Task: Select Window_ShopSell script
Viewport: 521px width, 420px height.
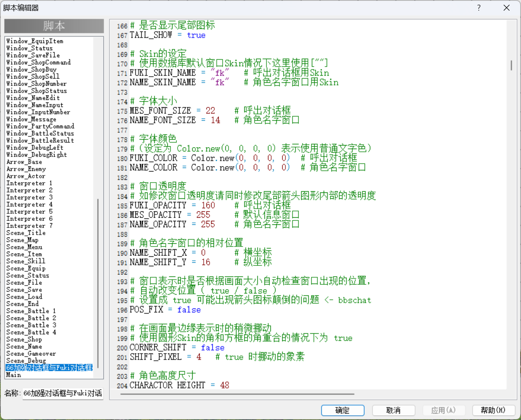Action: point(33,77)
